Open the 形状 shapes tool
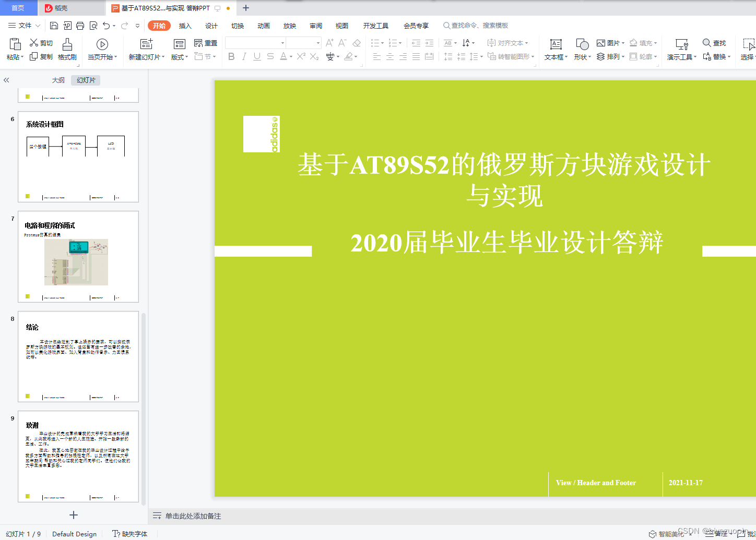Image resolution: width=756 pixels, height=540 pixels. pos(581,50)
